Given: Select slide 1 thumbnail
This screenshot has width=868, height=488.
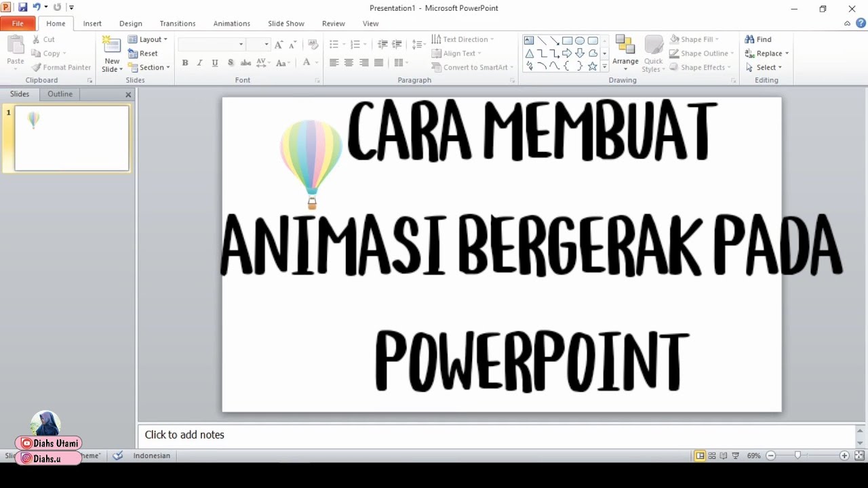Looking at the screenshot, I should pos(72,138).
